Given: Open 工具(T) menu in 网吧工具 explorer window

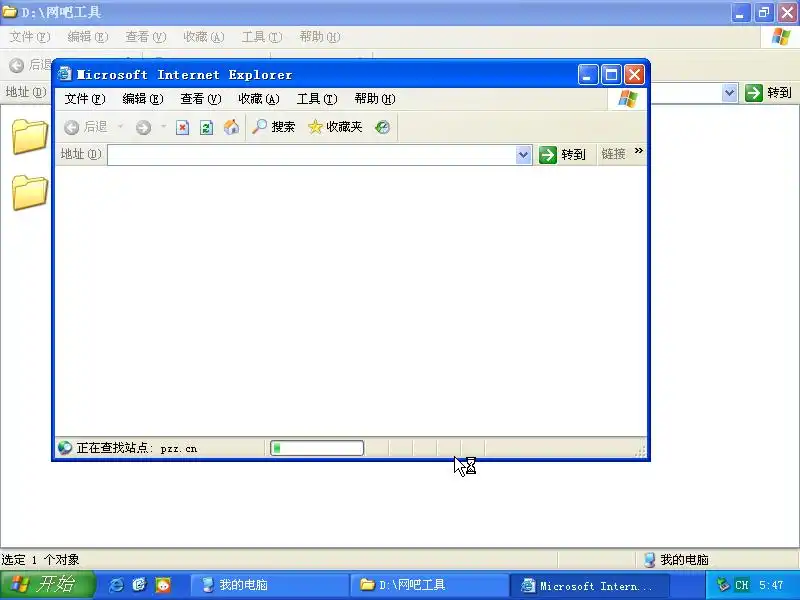Looking at the screenshot, I should pos(262,37).
